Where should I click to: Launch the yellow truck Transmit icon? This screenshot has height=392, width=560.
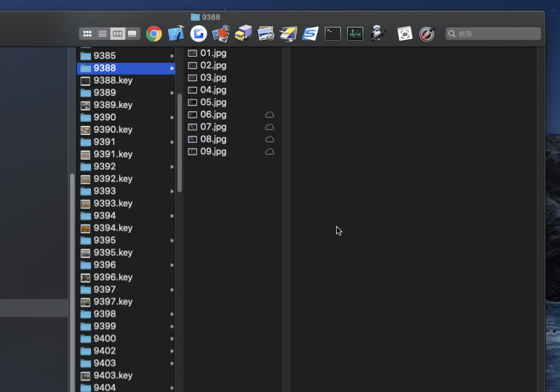pos(243,34)
